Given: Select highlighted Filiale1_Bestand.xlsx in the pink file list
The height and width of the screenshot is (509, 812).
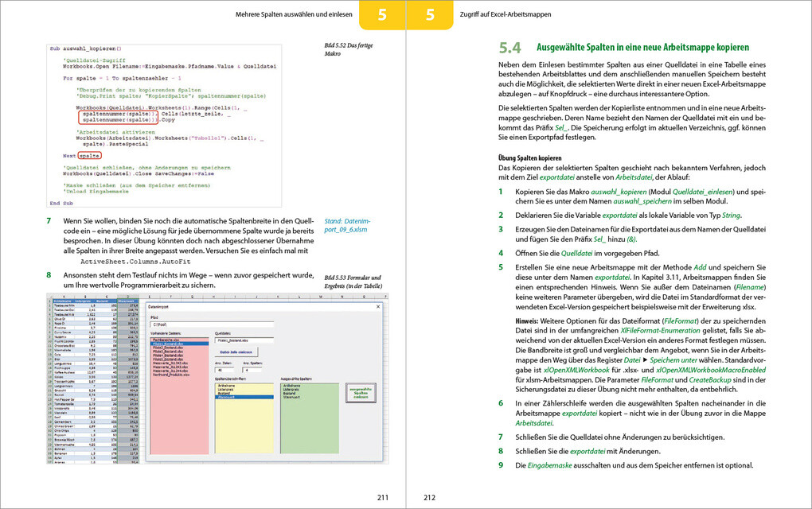Looking at the screenshot, I should click(x=180, y=343).
